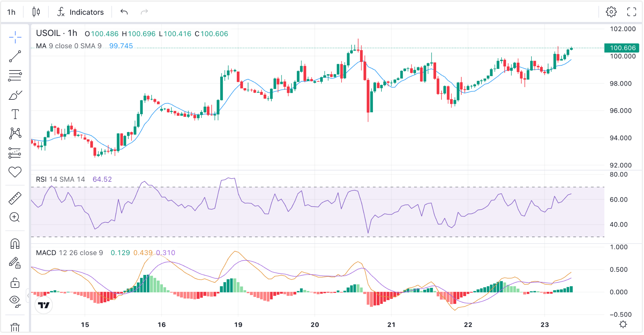Select the Text annotation tool
The image size is (644, 335).
(x=15, y=114)
